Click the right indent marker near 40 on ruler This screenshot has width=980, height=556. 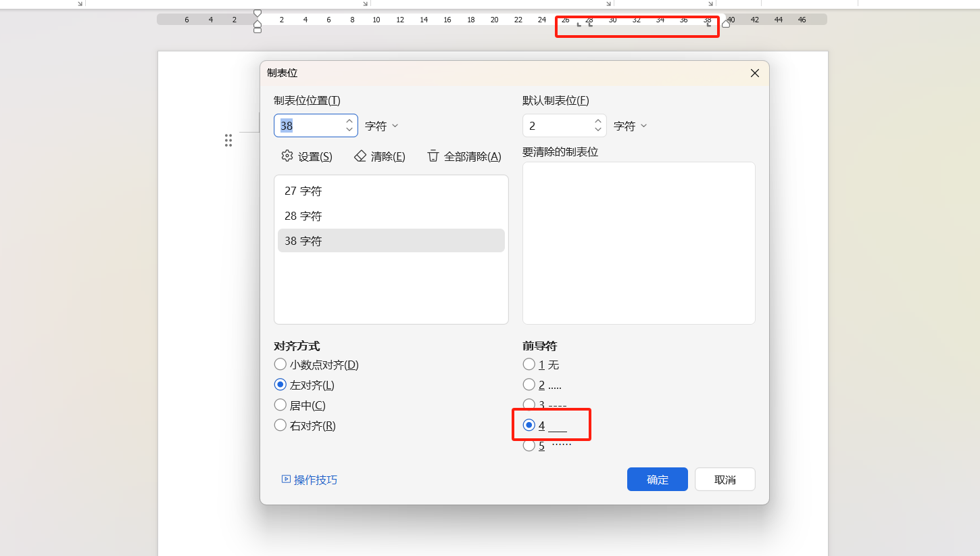726,24
